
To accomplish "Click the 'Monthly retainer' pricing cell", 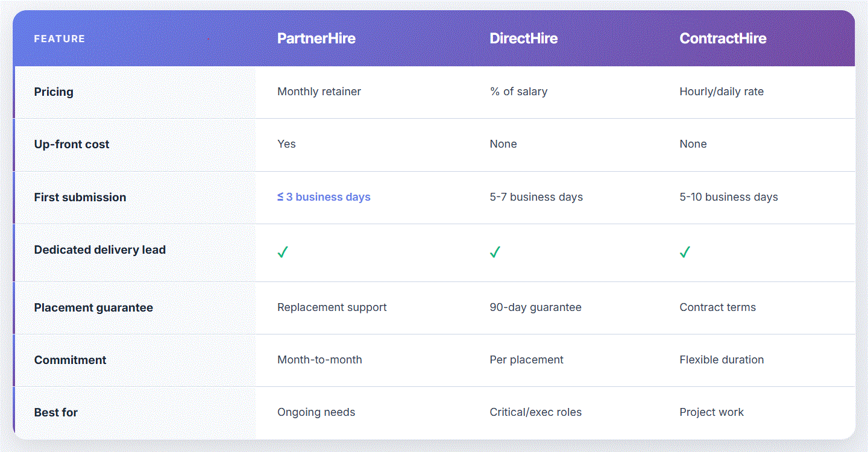I will (x=319, y=92).
